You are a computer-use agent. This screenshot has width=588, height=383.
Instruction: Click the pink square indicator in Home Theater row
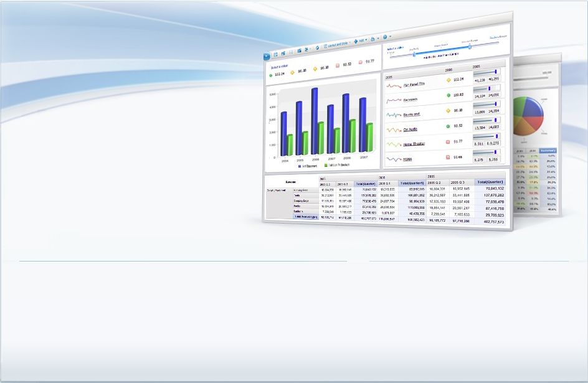(x=448, y=142)
